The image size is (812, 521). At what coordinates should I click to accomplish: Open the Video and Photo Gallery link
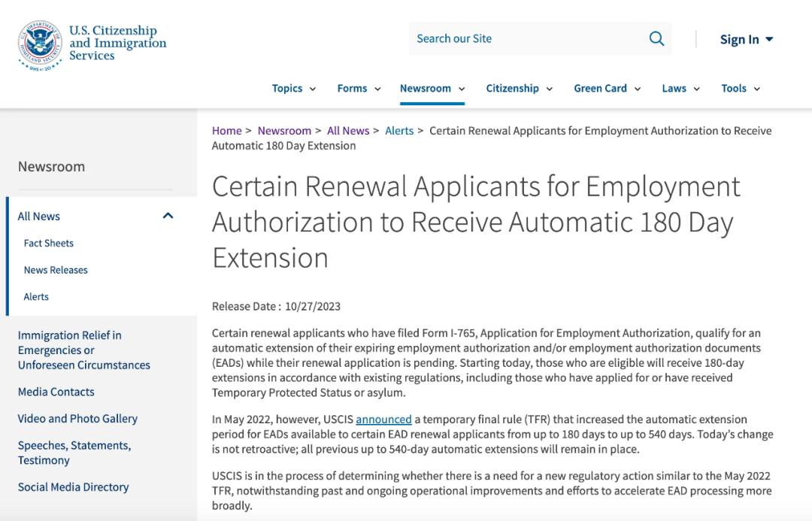click(x=77, y=419)
